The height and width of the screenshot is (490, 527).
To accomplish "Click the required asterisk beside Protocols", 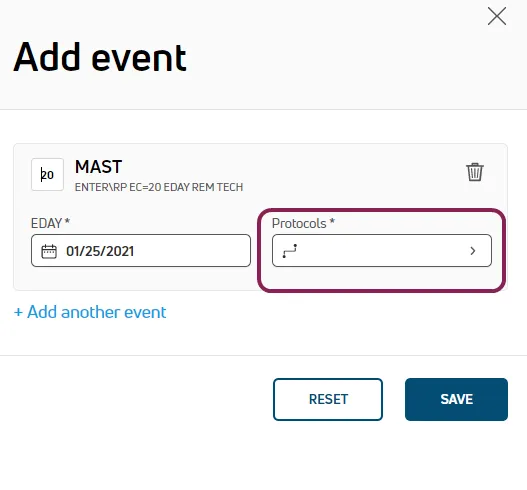I will pyautogui.click(x=332, y=221).
